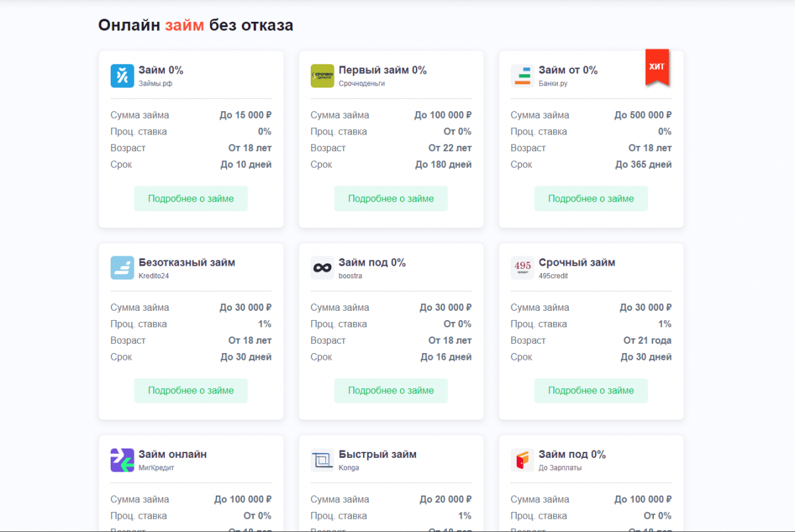Click the Банки.ру logo icon
The image size is (795, 532).
522,76
